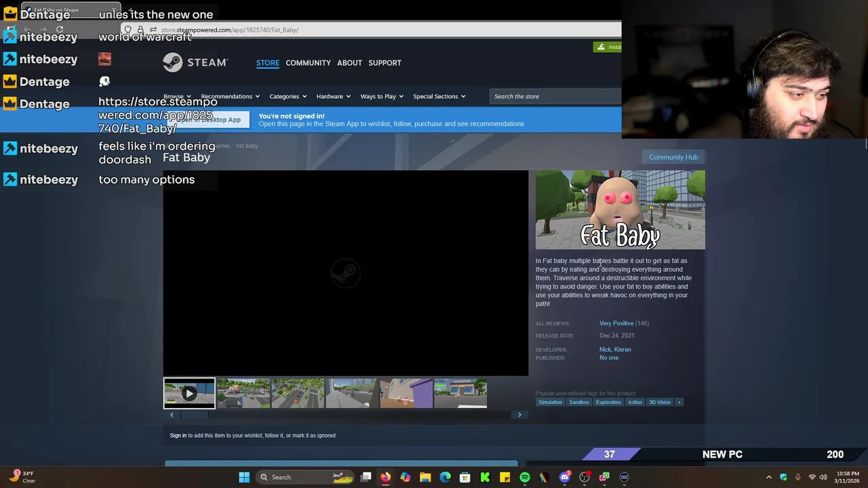The image size is (868, 488).
Task: Open developer Nick link
Action: pyautogui.click(x=606, y=350)
